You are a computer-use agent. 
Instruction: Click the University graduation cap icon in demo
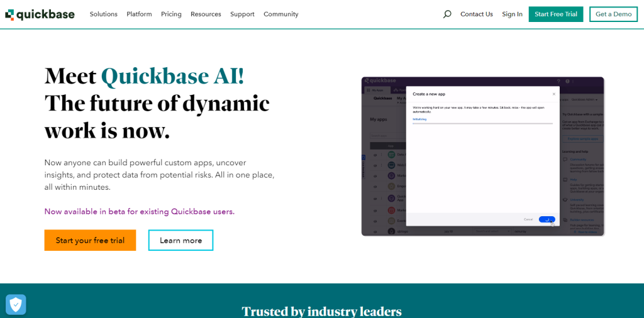[x=565, y=200]
